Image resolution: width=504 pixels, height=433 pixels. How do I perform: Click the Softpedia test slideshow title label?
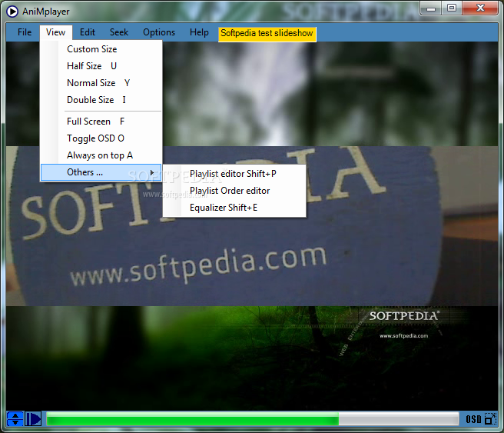pos(267,34)
